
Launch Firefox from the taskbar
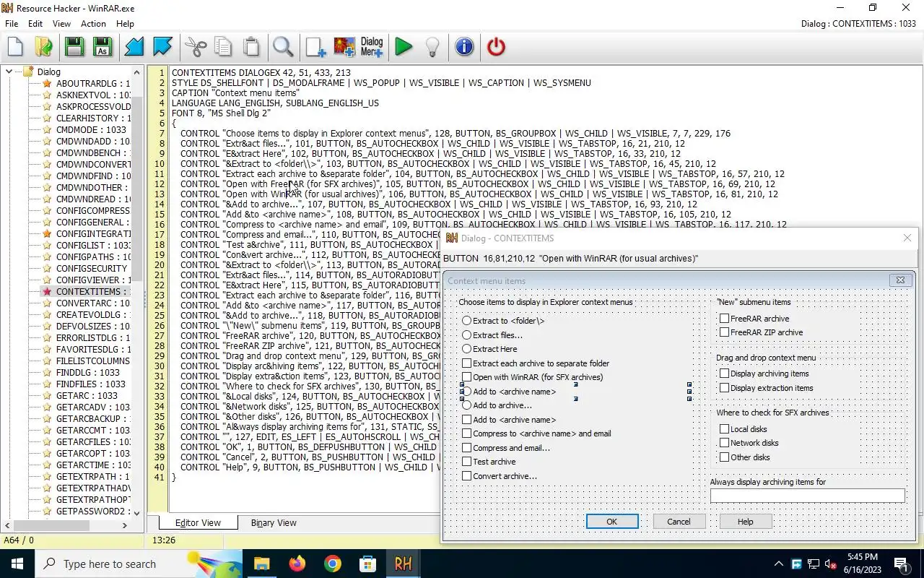(x=297, y=564)
